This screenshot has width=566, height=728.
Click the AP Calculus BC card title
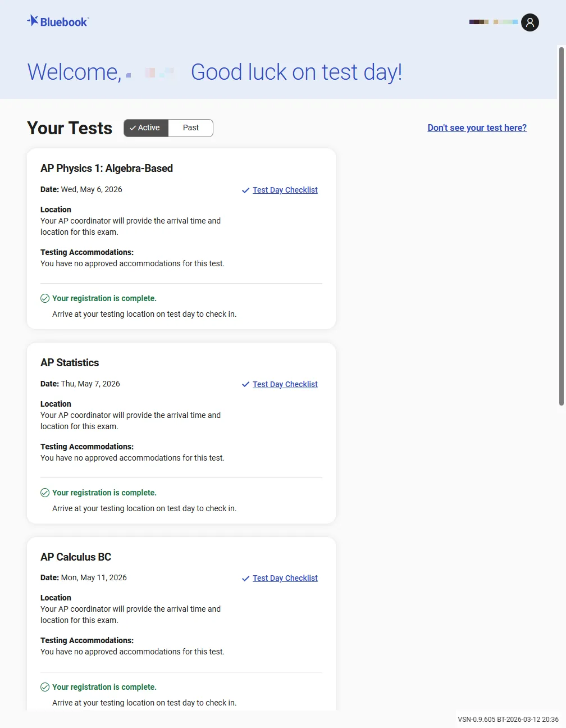(76, 557)
